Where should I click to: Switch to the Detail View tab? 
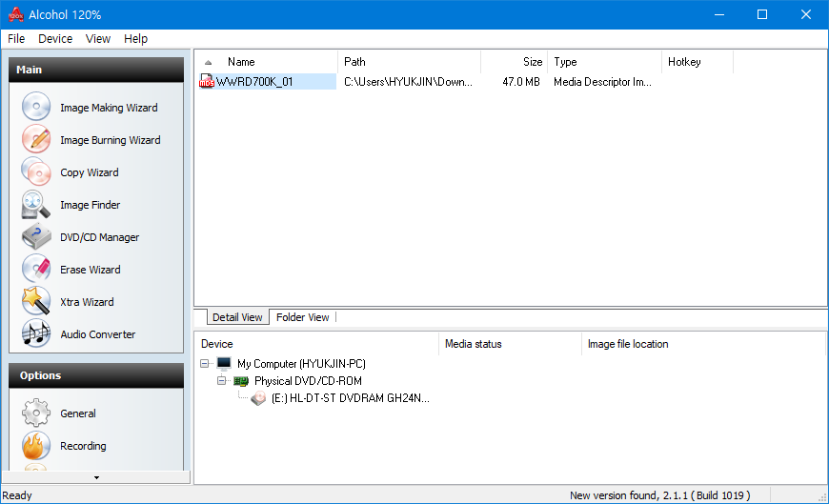pos(237,317)
